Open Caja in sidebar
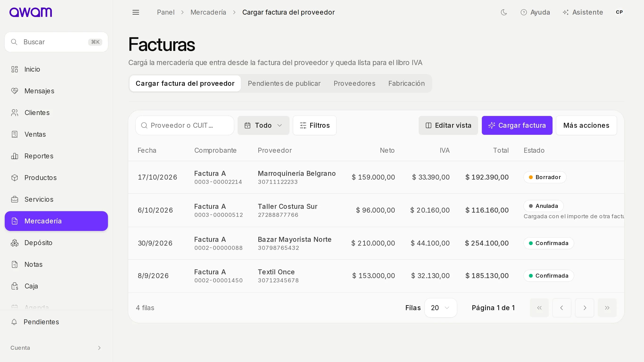 (56, 286)
